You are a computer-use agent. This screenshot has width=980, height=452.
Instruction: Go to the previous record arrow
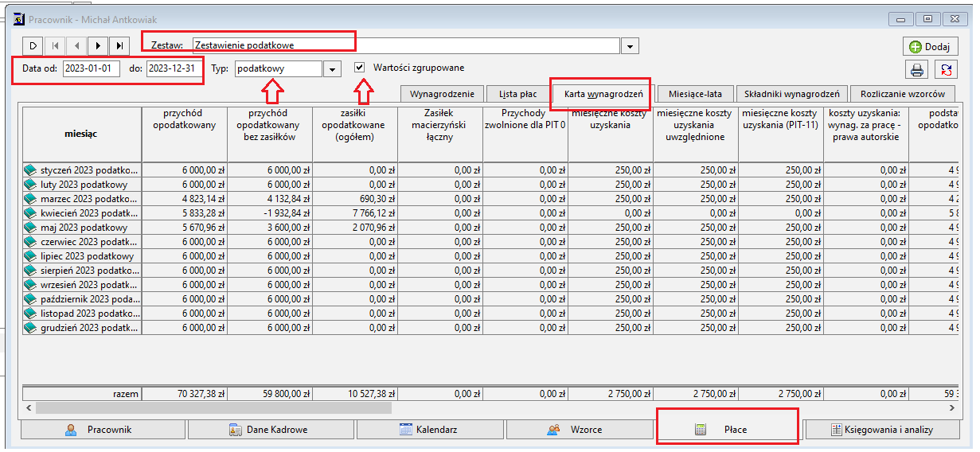coord(76,46)
